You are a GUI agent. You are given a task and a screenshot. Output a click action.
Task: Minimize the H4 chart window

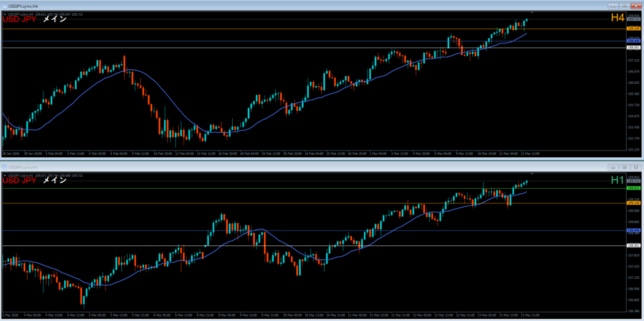point(612,6)
